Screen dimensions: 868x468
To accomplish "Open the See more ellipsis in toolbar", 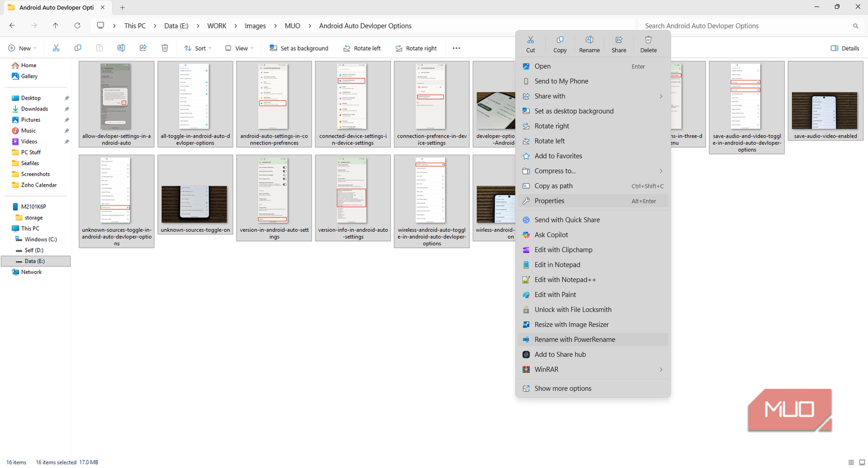I will click(457, 48).
